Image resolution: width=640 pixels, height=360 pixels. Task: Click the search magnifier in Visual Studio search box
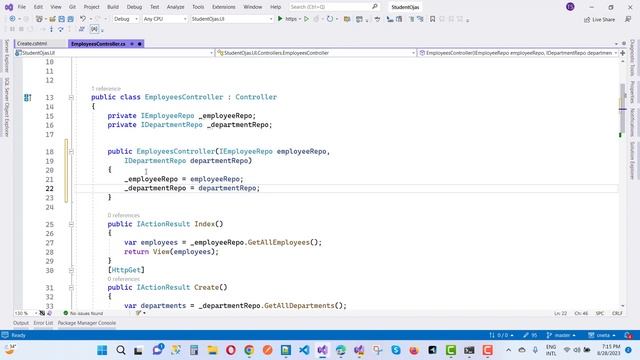(x=375, y=7)
